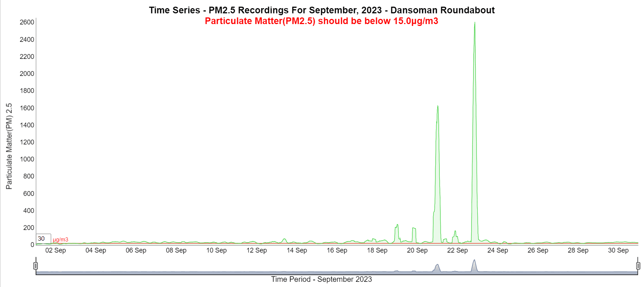Click the '04 Sep' x-axis label
644x287 pixels.
click(96, 250)
